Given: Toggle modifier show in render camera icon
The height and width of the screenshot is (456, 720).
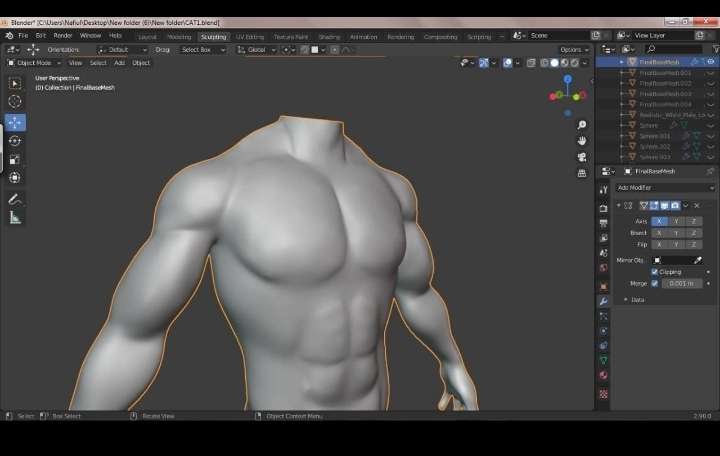Looking at the screenshot, I should (675, 206).
